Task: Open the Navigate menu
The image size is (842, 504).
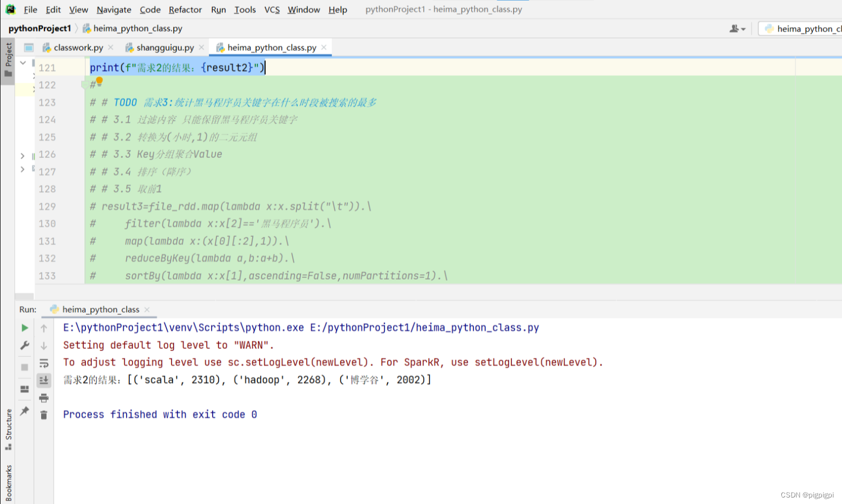Action: (114, 10)
